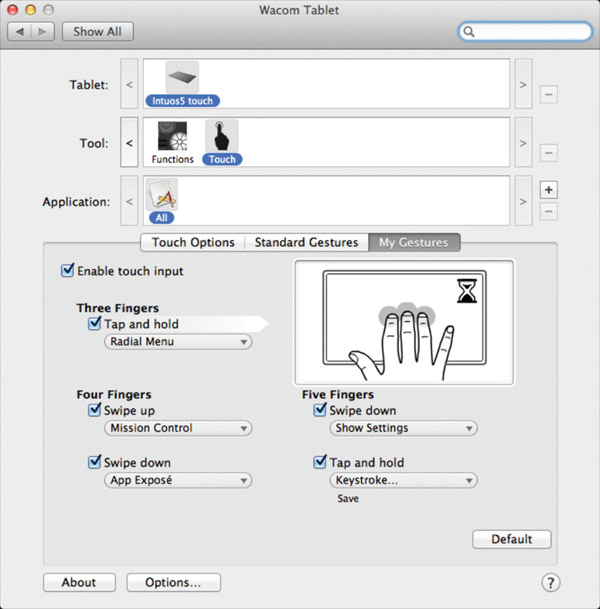Screen dimensions: 600x609
Task: Select the Intuos5 touch tablet icon
Action: point(182,78)
